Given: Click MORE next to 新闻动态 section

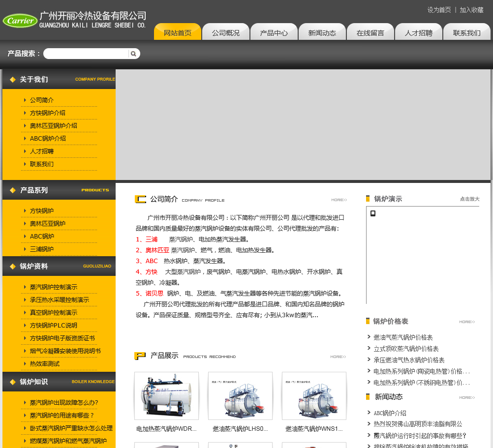Looking at the screenshot, I should click(x=467, y=397).
